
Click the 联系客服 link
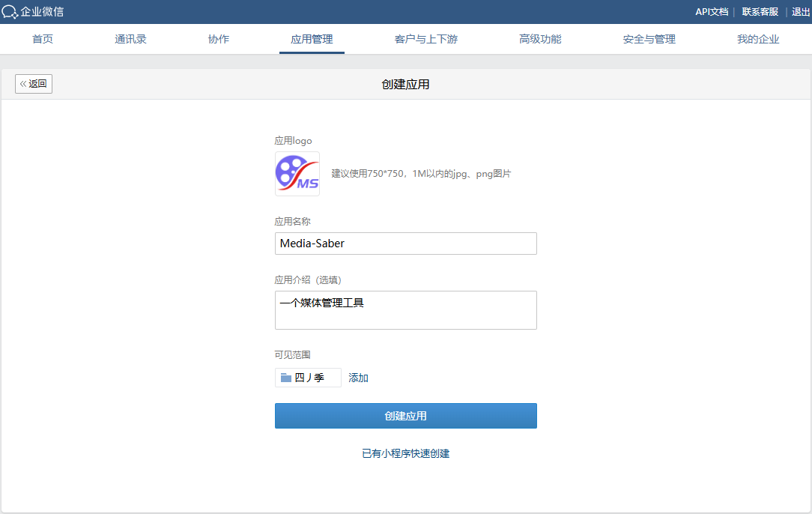pyautogui.click(x=760, y=12)
